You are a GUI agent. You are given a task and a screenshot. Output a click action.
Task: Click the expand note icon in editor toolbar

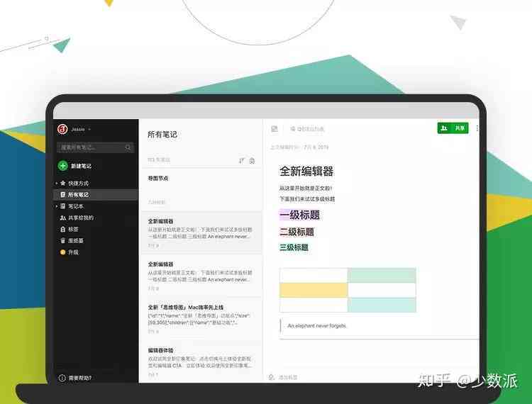tap(275, 129)
